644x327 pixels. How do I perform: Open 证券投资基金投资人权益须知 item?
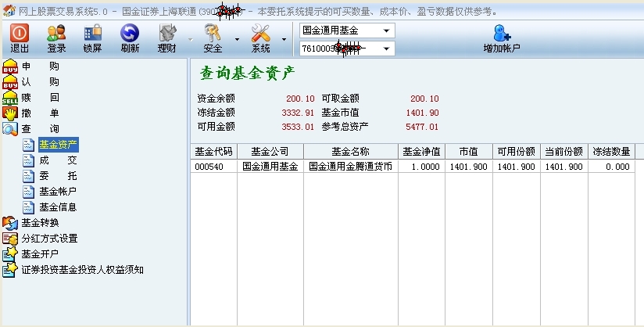coord(82,270)
